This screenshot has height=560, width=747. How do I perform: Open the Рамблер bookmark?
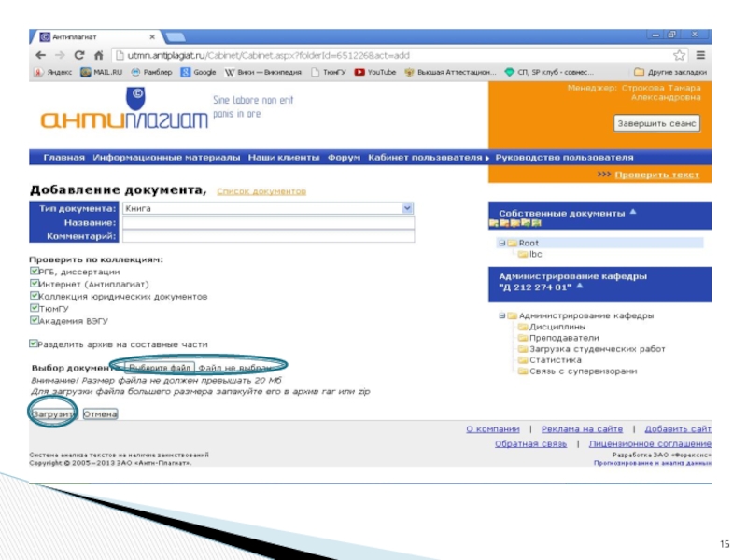tap(151, 72)
